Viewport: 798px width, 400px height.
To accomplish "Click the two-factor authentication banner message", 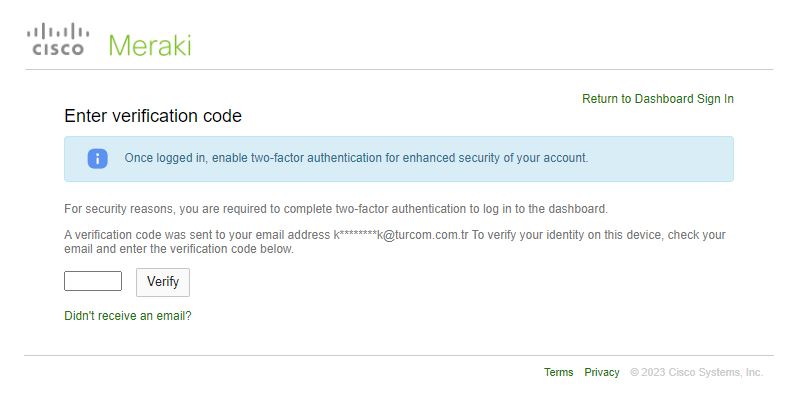I will [356, 158].
